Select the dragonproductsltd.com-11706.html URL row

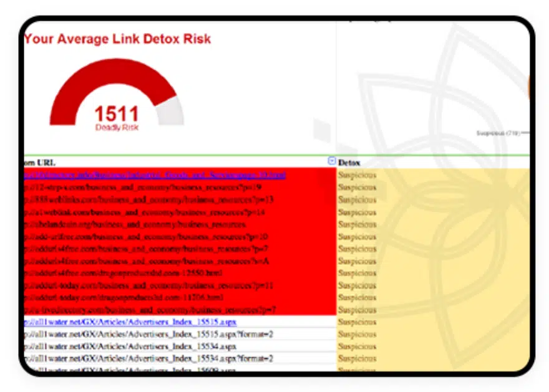125,298
